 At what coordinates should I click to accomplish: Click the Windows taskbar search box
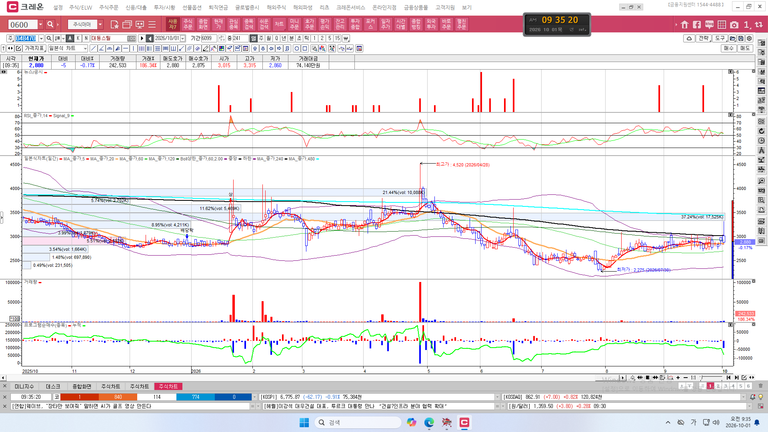coord(357,422)
